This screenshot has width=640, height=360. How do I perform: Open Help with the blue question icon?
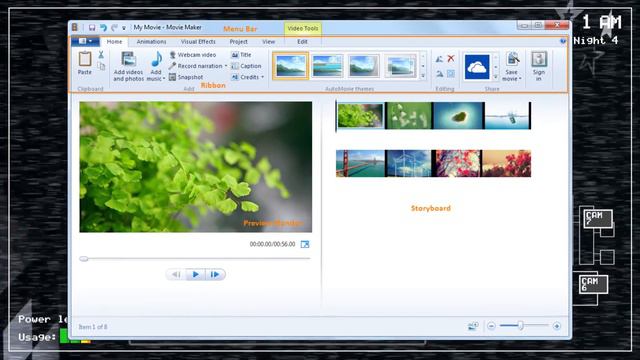[x=563, y=41]
